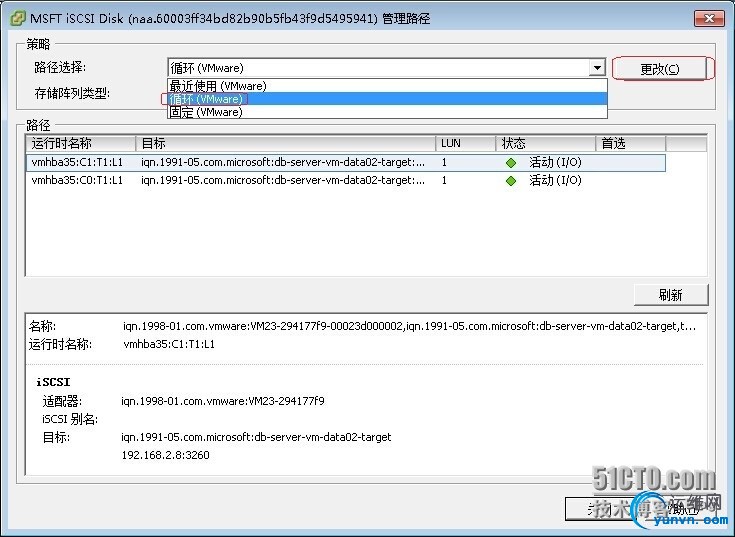This screenshot has width=735, height=537.
Task: Sort by 运行时名称 column header
Action: (81, 143)
